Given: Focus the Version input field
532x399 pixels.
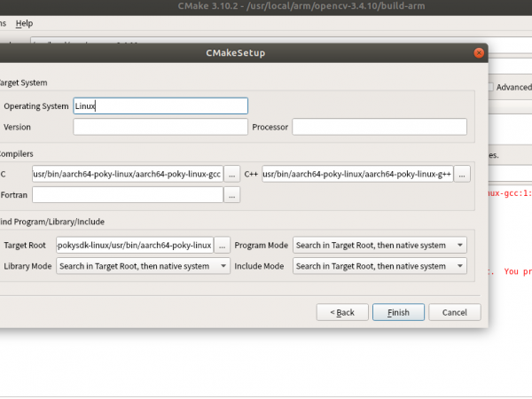Looking at the screenshot, I should (160, 127).
